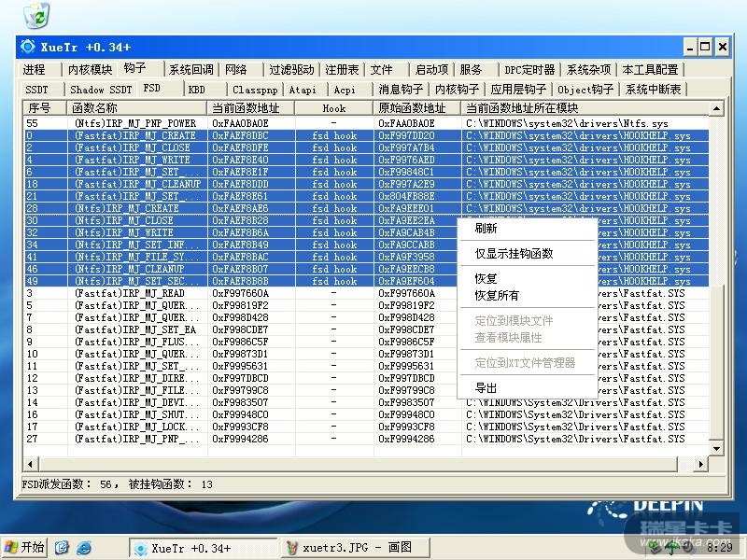Click the list's scroll down arrow

pos(716,449)
